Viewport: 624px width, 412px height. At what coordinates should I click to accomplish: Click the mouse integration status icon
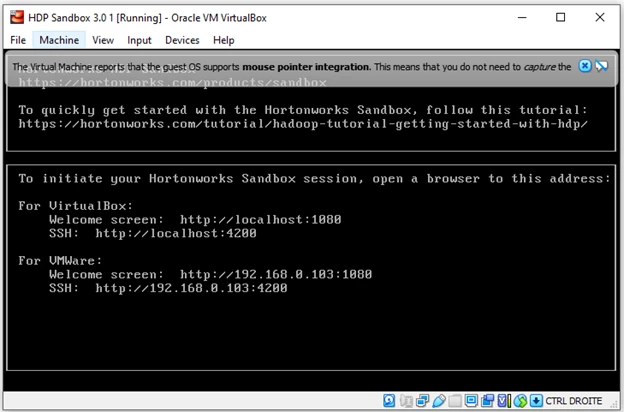[x=521, y=400]
